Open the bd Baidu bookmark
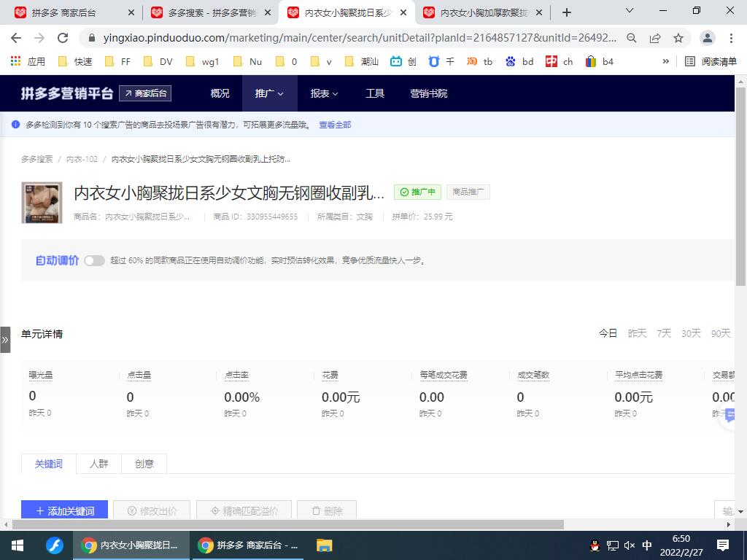 (519, 61)
